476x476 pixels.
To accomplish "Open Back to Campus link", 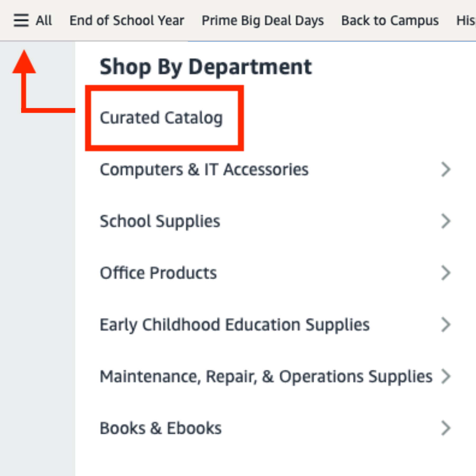I will coord(390,21).
